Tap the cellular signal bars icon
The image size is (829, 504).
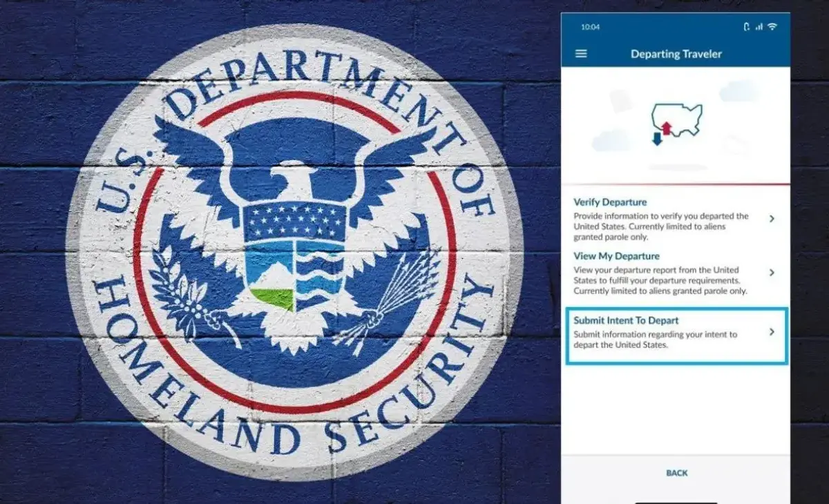click(759, 27)
